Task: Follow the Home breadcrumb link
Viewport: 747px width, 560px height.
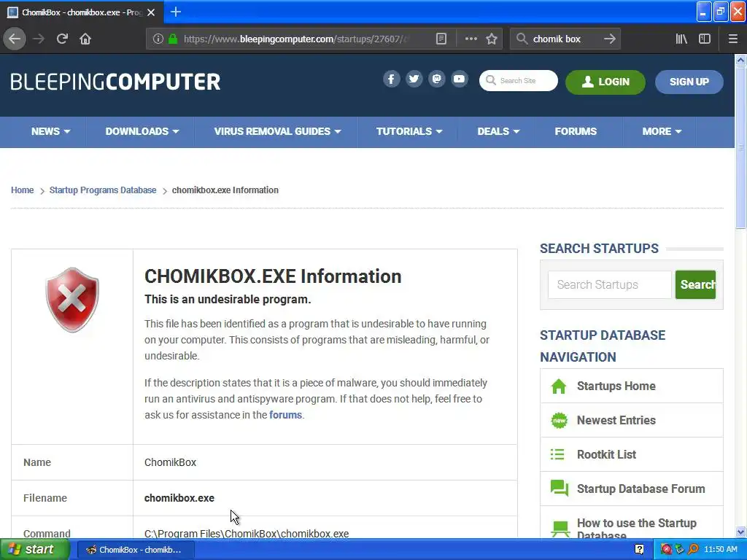Action: click(x=23, y=190)
